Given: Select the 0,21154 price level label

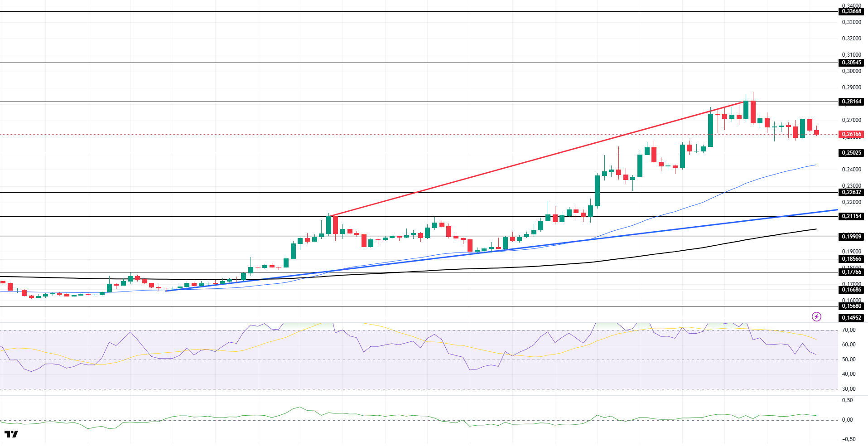Looking at the screenshot, I should pos(852,216).
